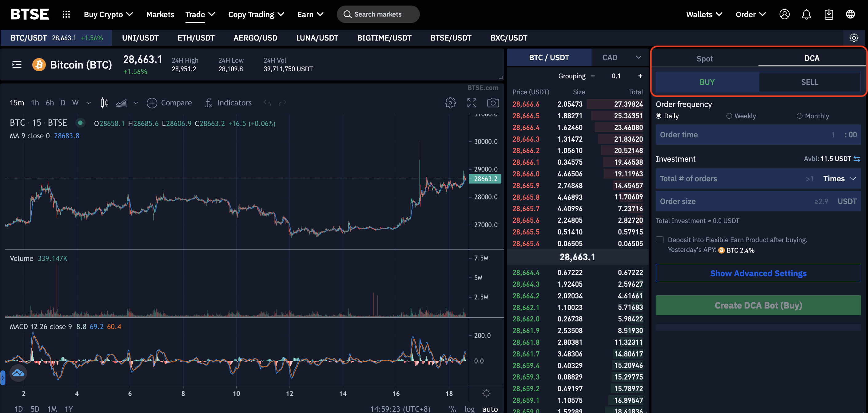Toggle auto scale mode
868x413 pixels.
pos(490,409)
